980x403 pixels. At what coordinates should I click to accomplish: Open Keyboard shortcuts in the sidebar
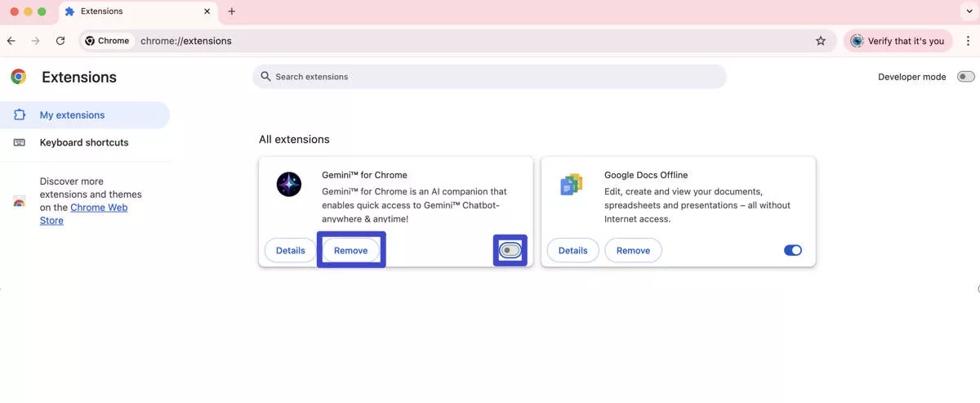pyautogui.click(x=85, y=142)
